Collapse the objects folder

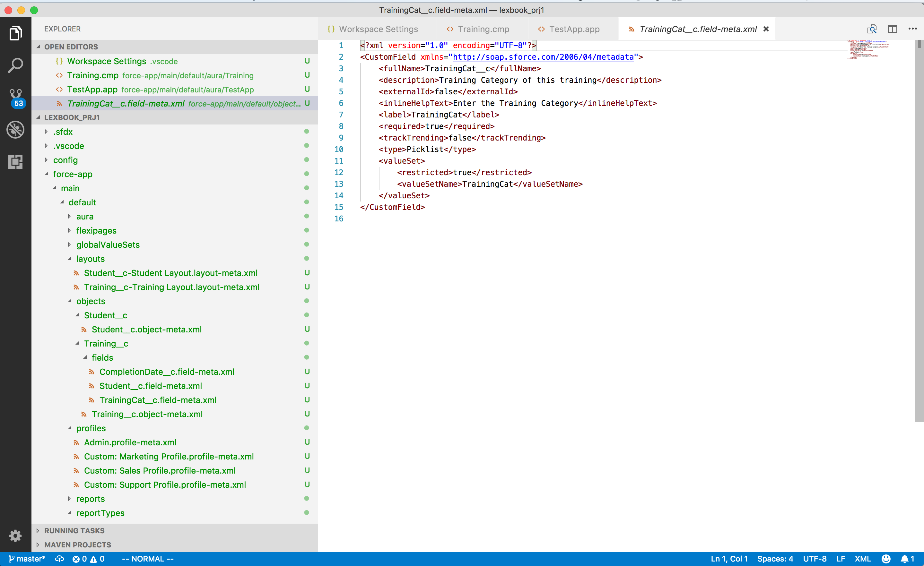tap(70, 301)
